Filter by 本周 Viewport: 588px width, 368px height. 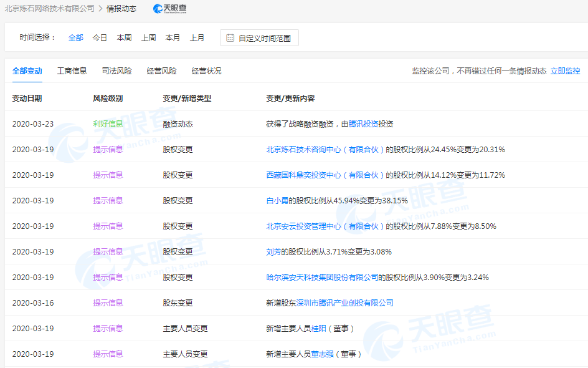tap(124, 38)
